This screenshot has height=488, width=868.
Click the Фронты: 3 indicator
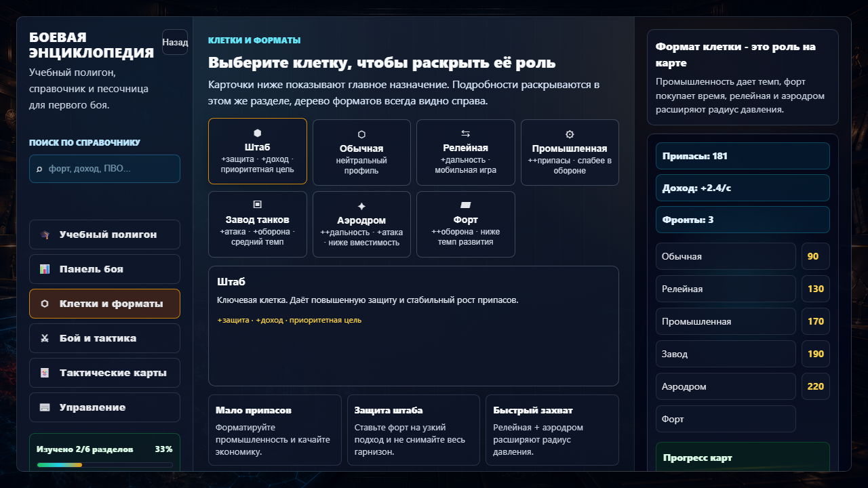coord(743,220)
